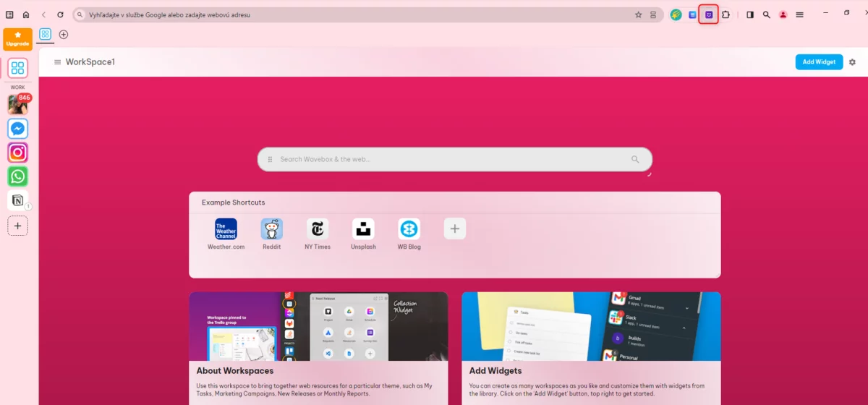Click the WorkSpace1 title

tap(90, 62)
